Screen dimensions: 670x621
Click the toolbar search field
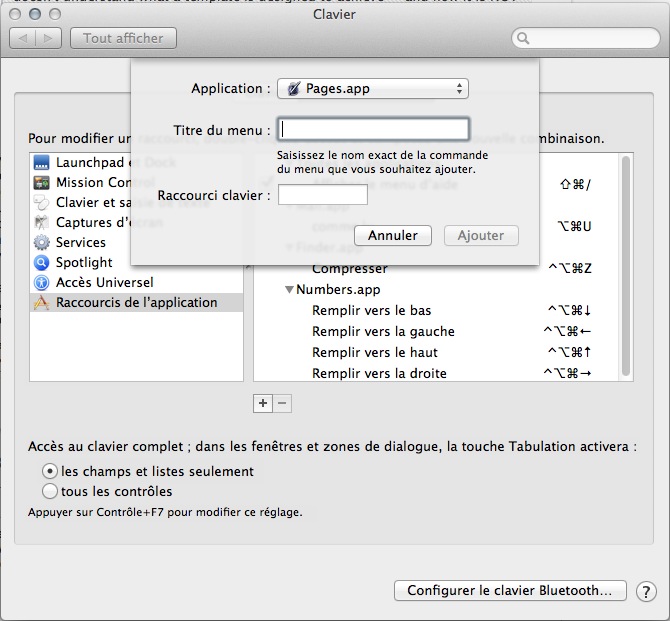pyautogui.click(x=585, y=38)
